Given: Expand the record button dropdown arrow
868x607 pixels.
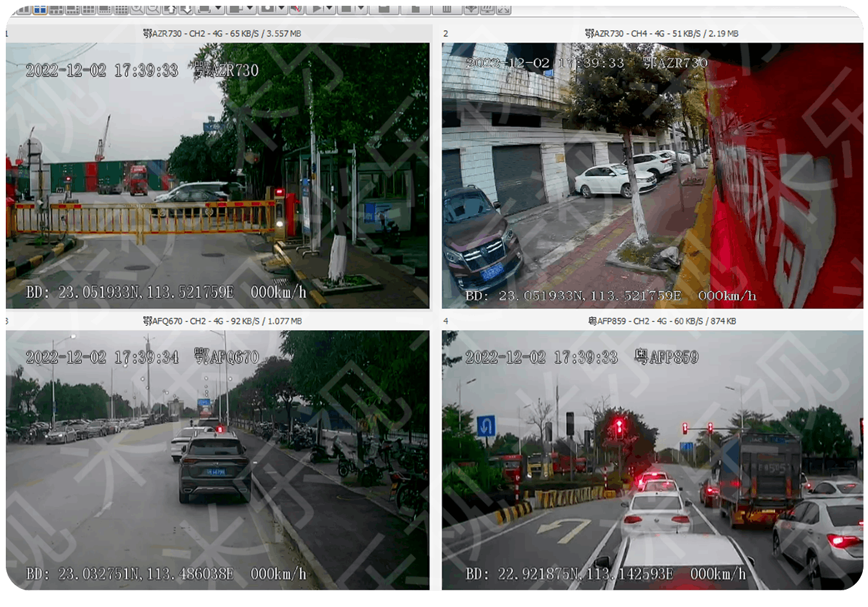Looking at the screenshot, I should (x=281, y=9).
